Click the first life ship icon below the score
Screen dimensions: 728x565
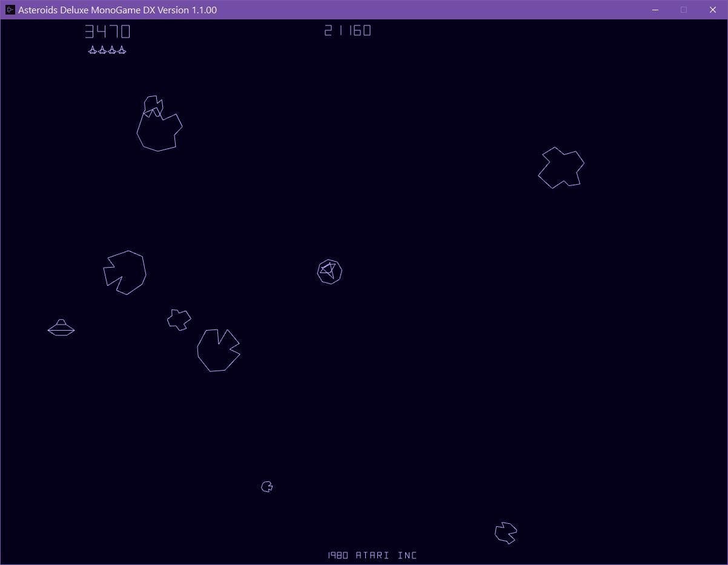tap(93, 50)
